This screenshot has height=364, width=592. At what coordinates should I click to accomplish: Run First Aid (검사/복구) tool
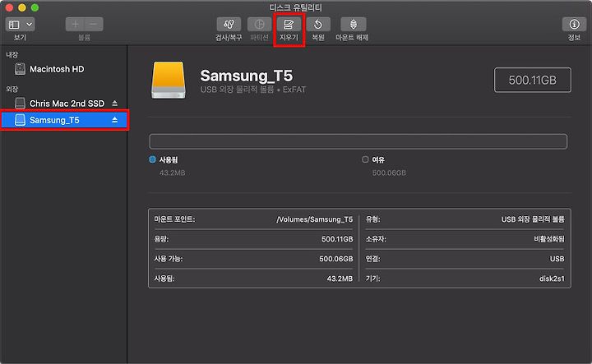click(x=229, y=25)
